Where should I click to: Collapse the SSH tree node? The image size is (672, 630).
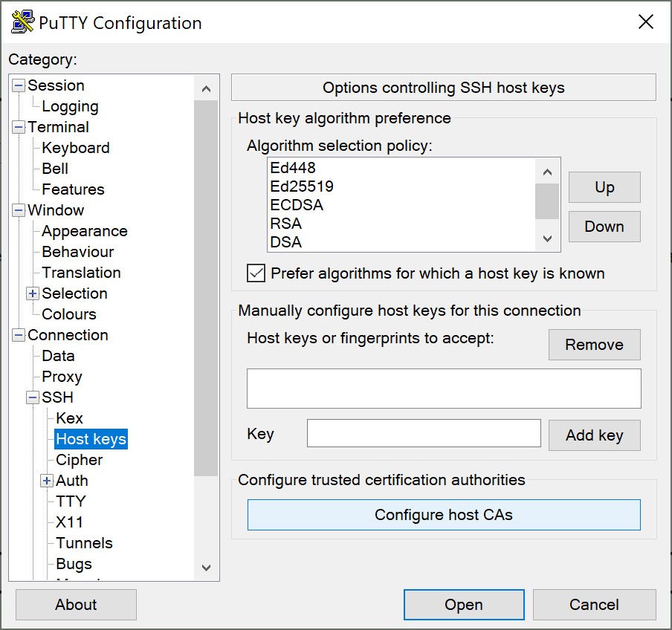click(x=33, y=397)
